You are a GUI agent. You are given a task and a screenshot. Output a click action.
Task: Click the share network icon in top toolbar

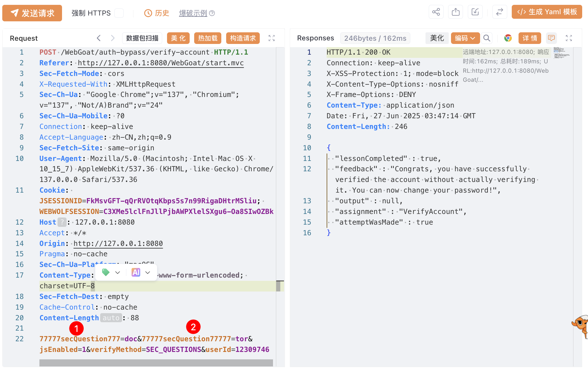coord(436,12)
